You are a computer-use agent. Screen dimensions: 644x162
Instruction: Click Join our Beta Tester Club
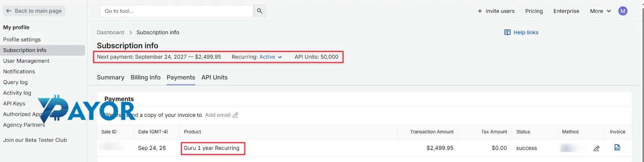tap(35, 140)
